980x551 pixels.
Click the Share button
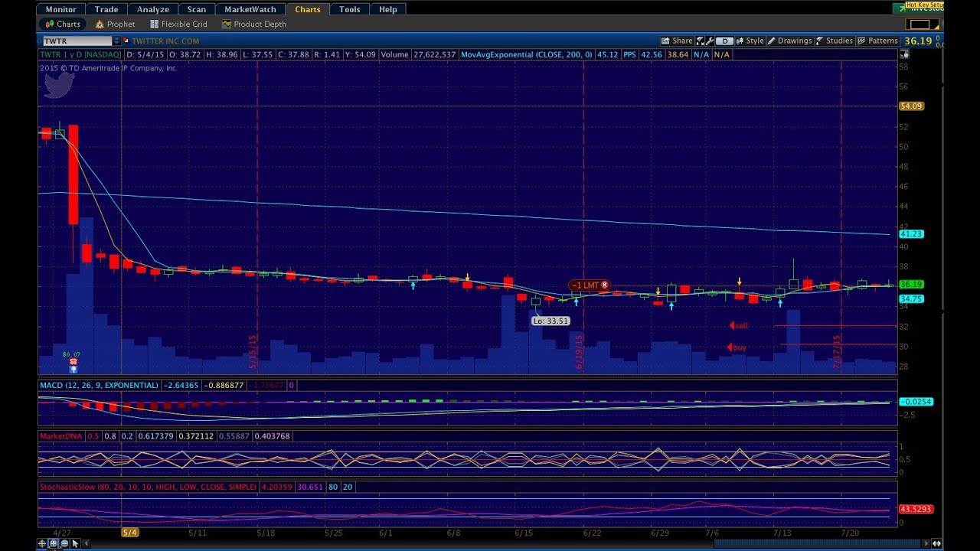coord(678,41)
